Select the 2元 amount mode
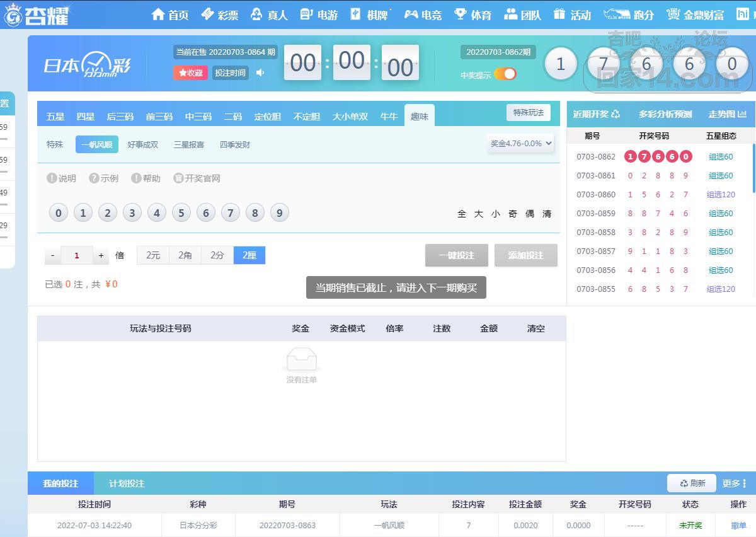Viewport: 756px width, 537px height. [153, 255]
